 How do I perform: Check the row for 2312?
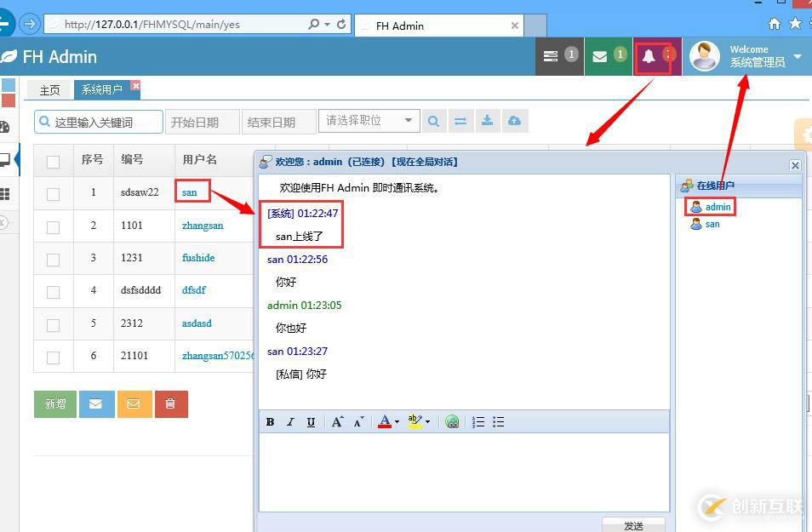pyautogui.click(x=53, y=325)
